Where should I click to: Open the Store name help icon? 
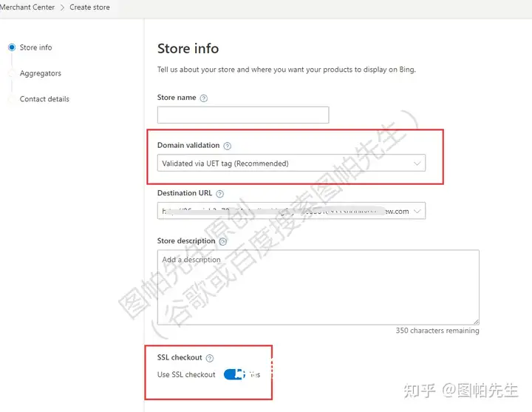tap(204, 98)
